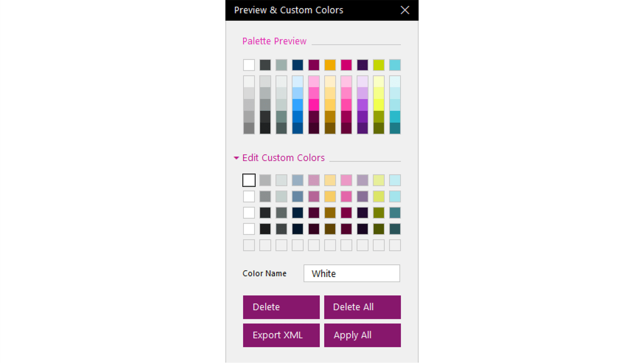Select the olive swatch in the custom colors grid
644x363 pixels.
(x=378, y=212)
